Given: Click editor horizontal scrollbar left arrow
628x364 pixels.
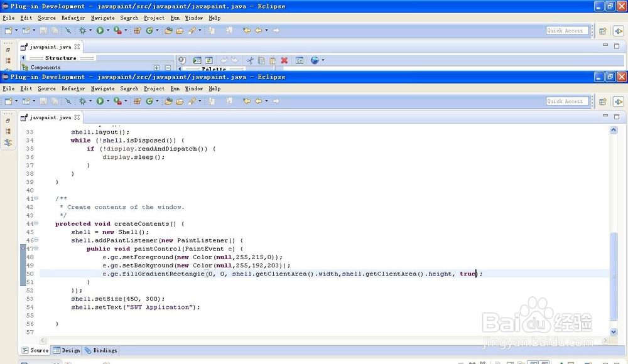Looking at the screenshot, I should coord(43,340).
